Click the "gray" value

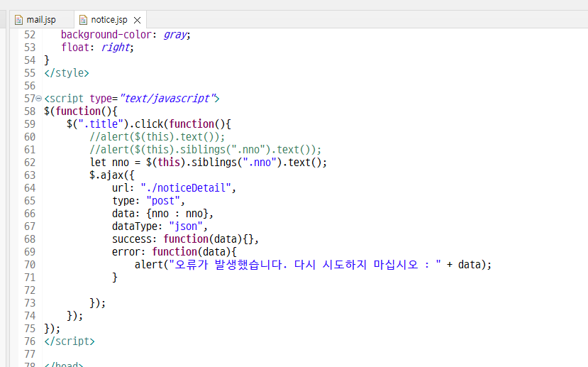pos(175,35)
